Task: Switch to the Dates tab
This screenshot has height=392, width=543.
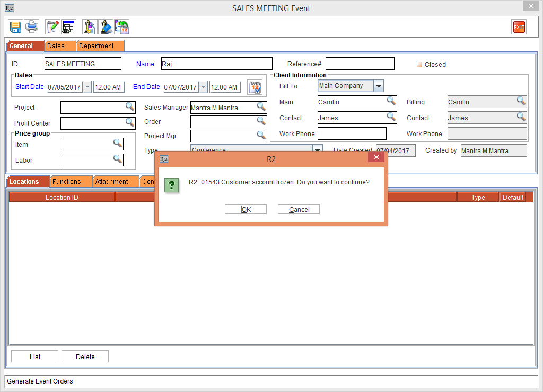Action: click(56, 46)
